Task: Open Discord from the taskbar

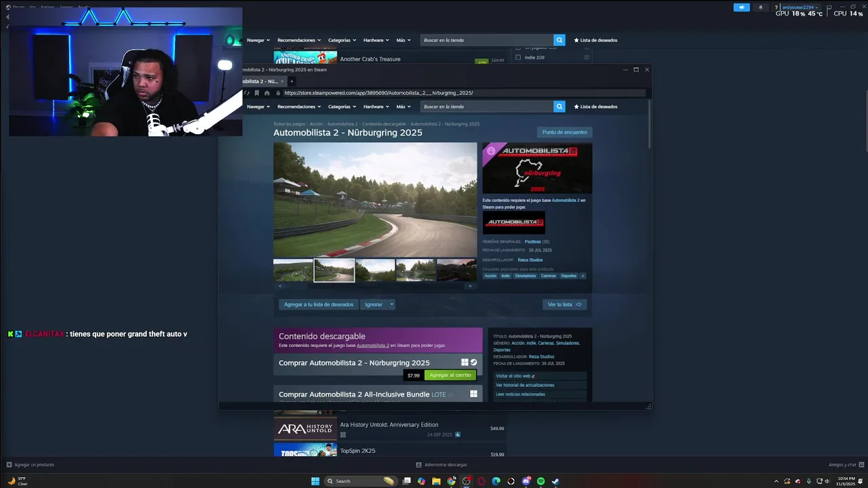Action: click(526, 481)
